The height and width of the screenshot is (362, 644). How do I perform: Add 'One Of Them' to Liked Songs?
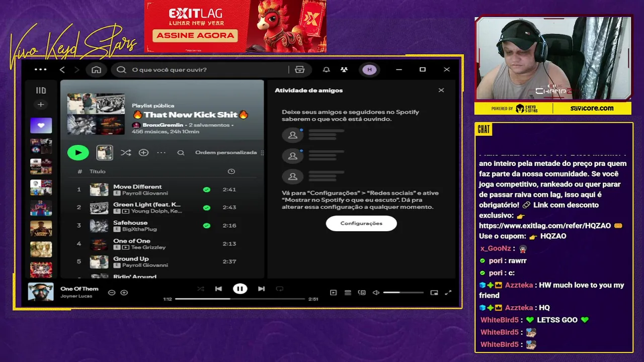[124, 292]
